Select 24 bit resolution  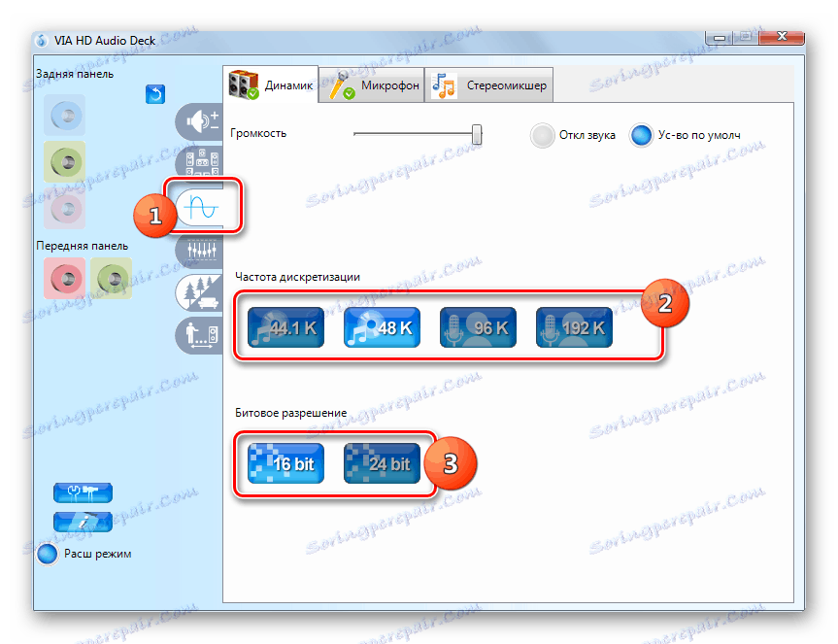(x=383, y=463)
